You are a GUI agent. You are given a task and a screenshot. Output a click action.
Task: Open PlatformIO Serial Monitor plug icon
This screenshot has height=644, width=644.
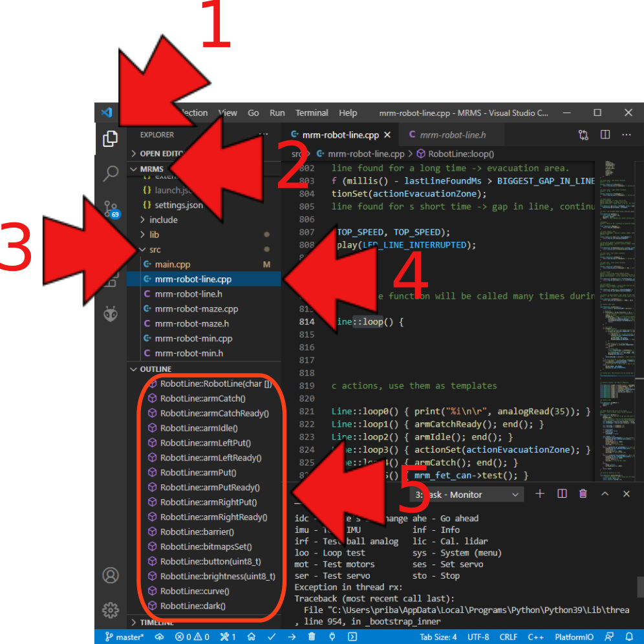point(332,637)
